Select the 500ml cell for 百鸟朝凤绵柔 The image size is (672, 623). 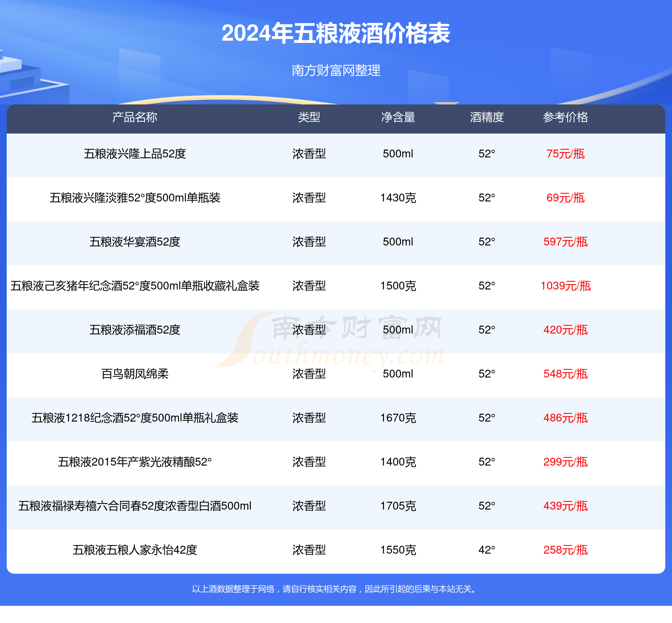(x=398, y=374)
